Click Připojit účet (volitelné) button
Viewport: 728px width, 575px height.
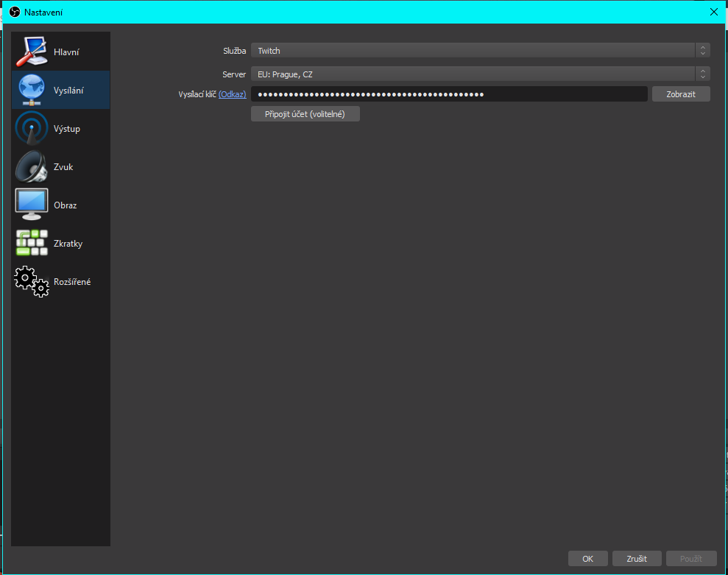pos(305,114)
